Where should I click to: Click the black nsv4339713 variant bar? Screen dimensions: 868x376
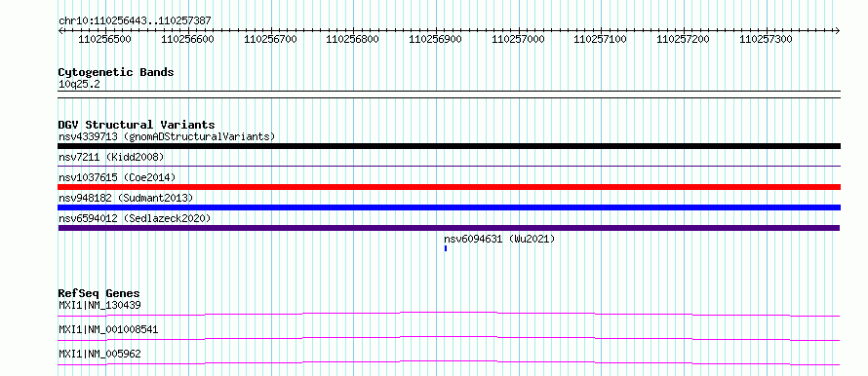tap(449, 146)
